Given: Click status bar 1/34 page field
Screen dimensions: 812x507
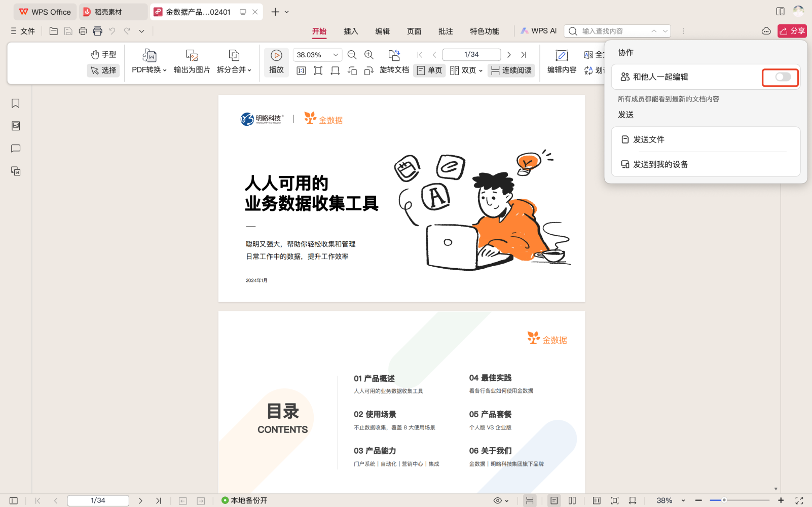Looking at the screenshot, I should (98, 500).
